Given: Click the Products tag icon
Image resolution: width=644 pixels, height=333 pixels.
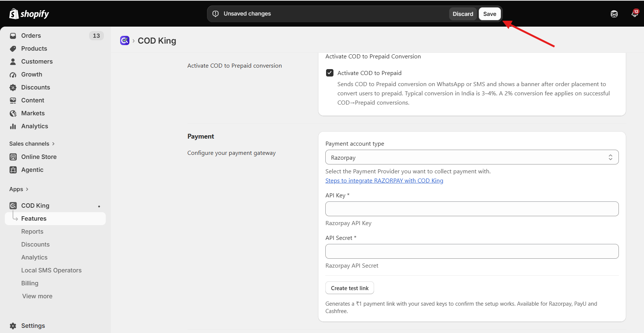Looking at the screenshot, I should [13, 49].
